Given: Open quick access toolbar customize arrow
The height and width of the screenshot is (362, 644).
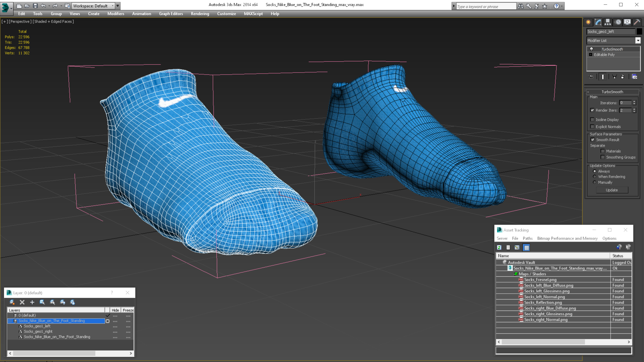Looking at the screenshot, I should click(118, 6).
